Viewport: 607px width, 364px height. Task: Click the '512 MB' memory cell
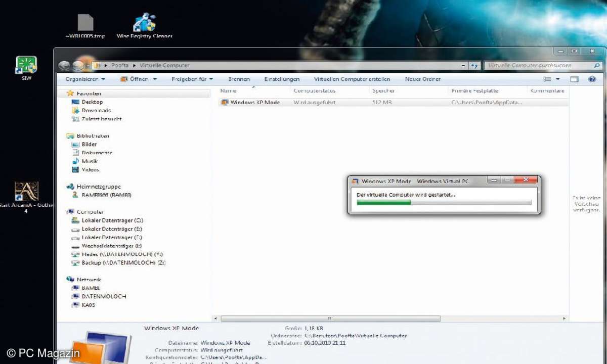(382, 103)
